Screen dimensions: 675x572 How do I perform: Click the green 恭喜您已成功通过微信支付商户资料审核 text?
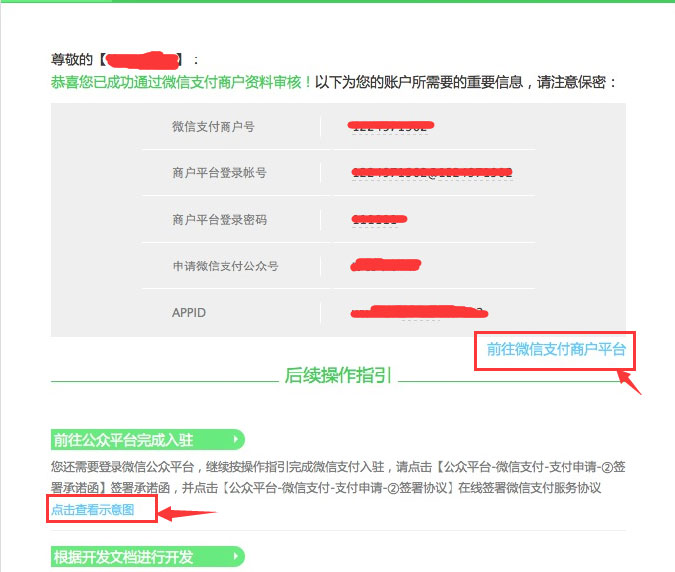point(181,82)
